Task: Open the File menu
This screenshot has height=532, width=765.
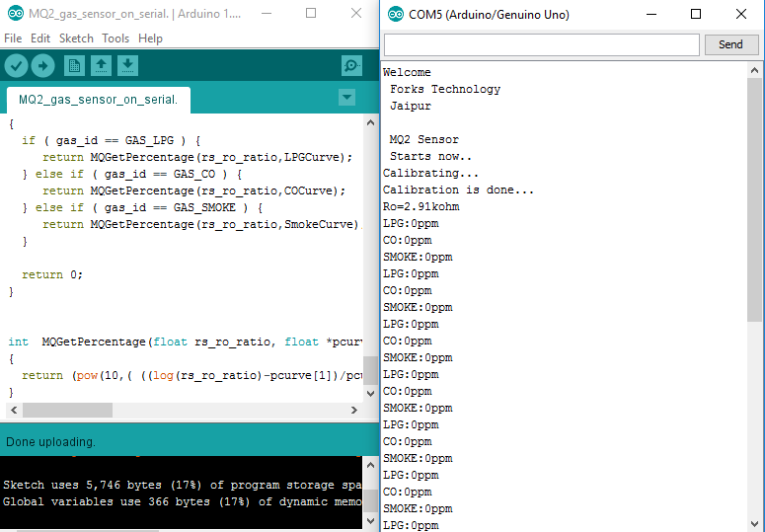Action: click(13, 38)
